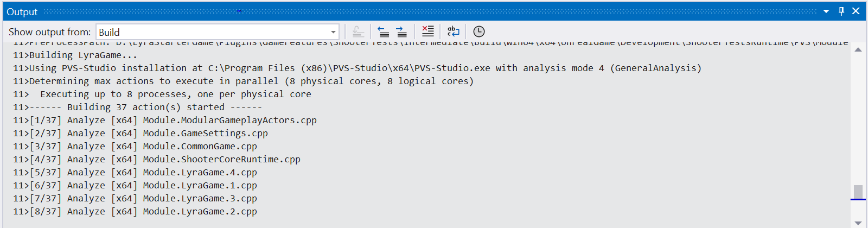Go to next message in output
868x228 pixels.
pos(401,31)
